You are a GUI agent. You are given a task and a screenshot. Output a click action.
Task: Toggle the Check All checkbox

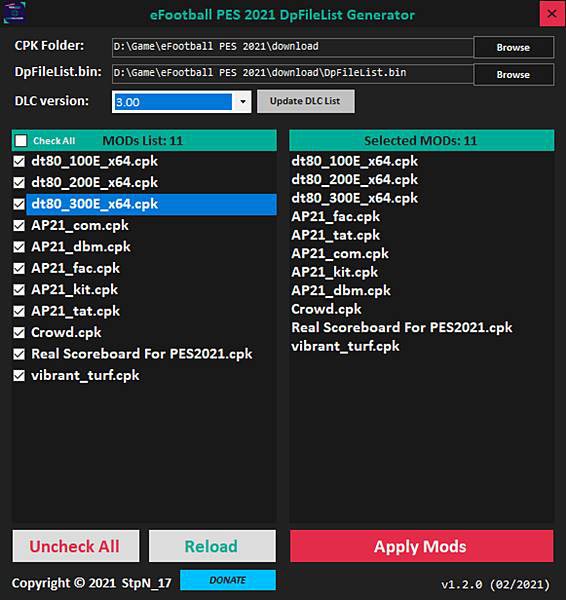[21, 140]
